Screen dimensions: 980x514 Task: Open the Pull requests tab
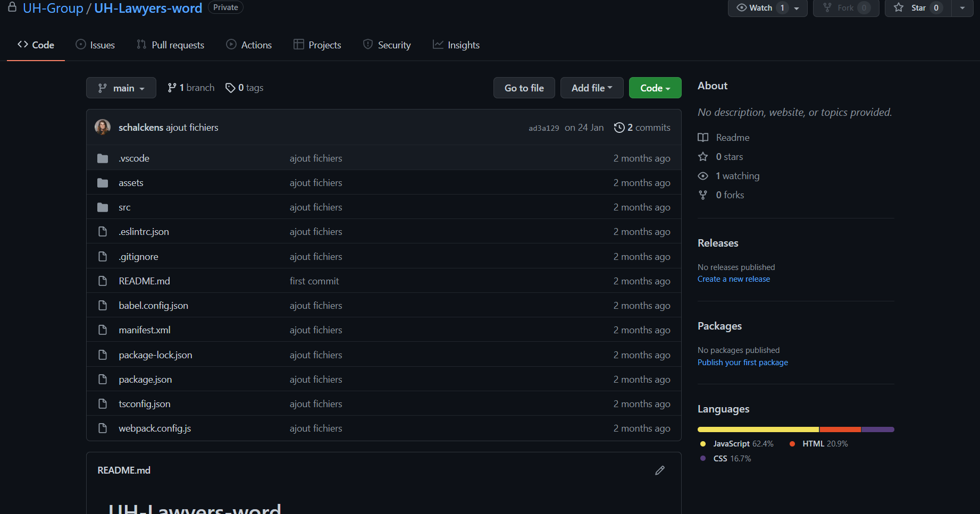pyautogui.click(x=170, y=45)
